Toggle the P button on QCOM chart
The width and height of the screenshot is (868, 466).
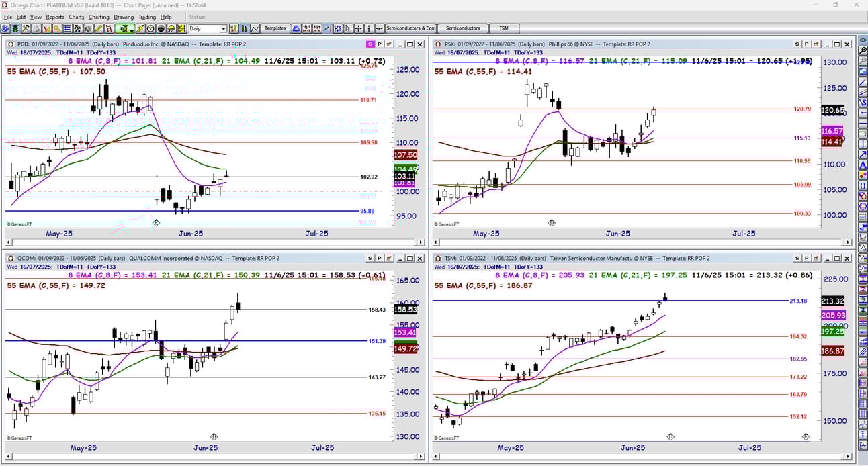(x=379, y=258)
